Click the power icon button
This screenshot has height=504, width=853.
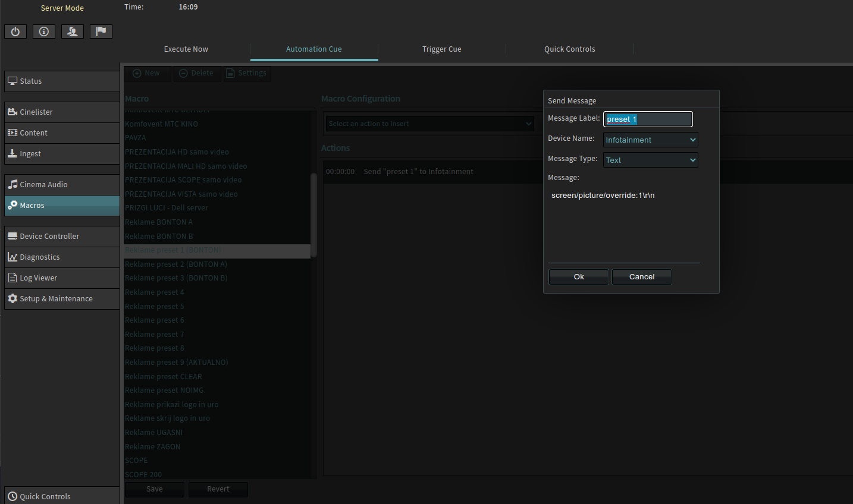(x=15, y=31)
